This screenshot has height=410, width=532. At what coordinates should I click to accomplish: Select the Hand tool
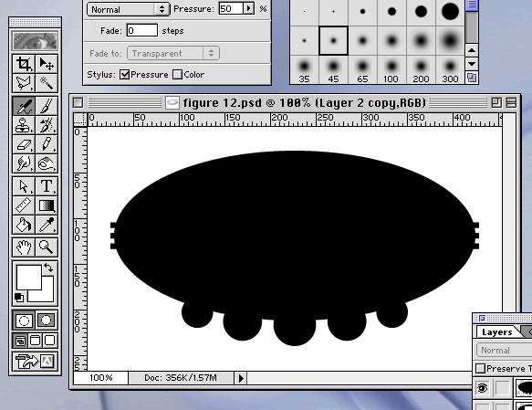[24, 247]
